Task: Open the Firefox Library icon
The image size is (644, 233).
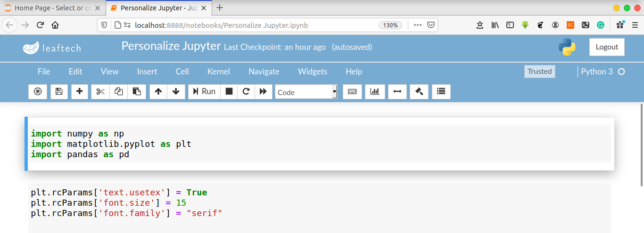Action: pos(495,25)
